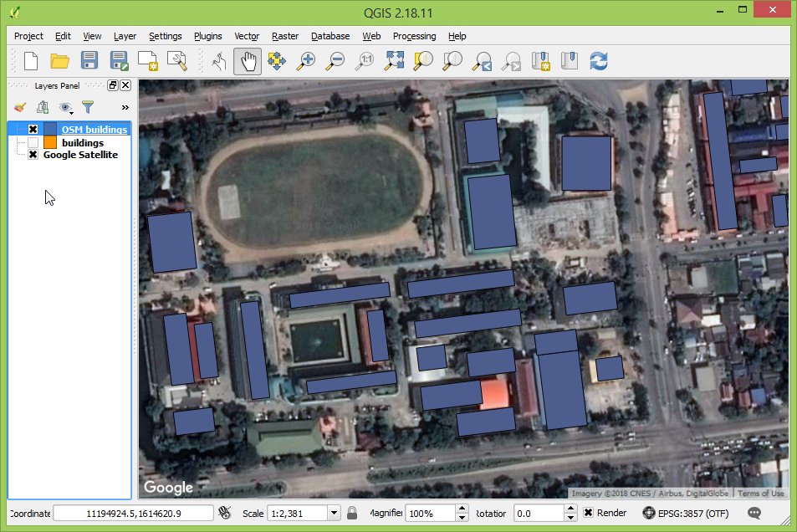Open project using the folder icon
The height and width of the screenshot is (532, 797).
59,61
